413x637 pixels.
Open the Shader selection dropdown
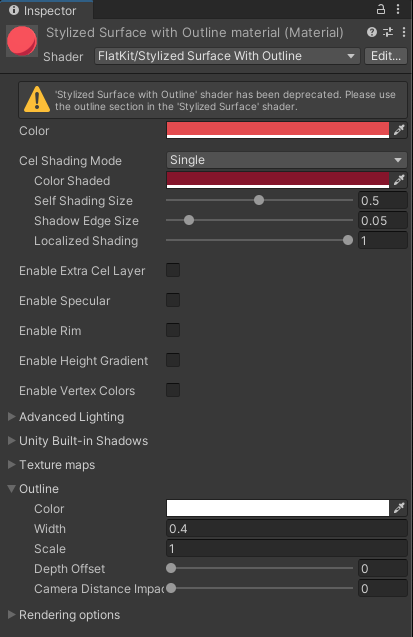[227, 56]
